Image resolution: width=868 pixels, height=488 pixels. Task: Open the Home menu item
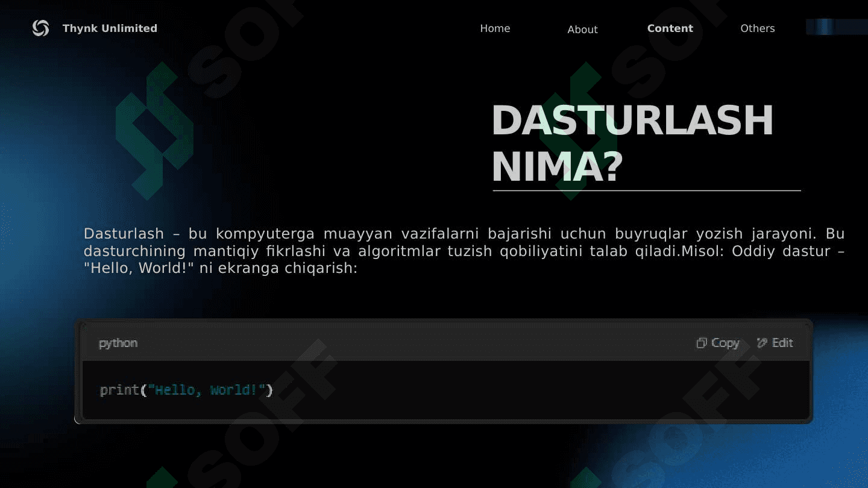tap(495, 28)
